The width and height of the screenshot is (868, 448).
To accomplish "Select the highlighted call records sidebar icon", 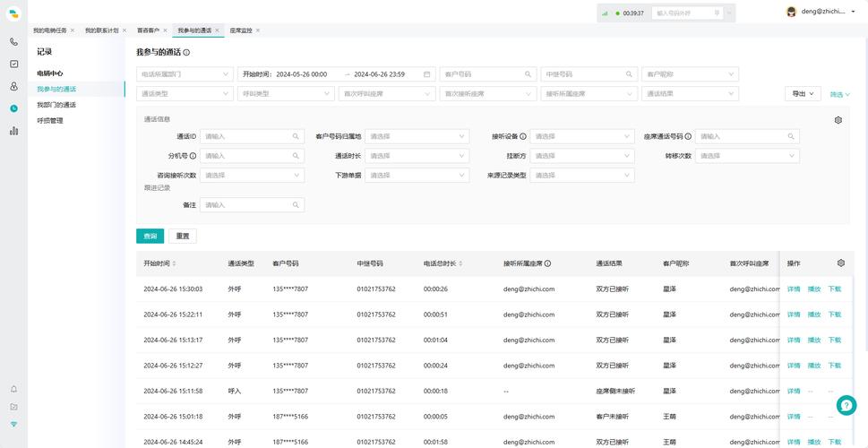I will (13, 108).
